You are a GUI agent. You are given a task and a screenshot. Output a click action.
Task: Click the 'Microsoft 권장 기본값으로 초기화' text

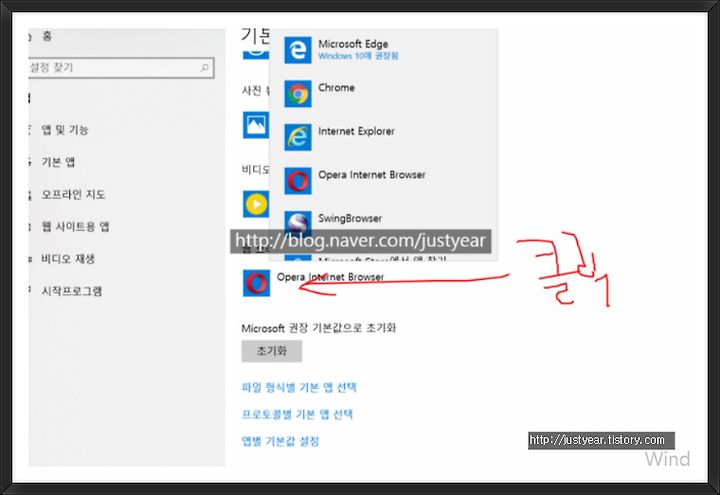[319, 328]
